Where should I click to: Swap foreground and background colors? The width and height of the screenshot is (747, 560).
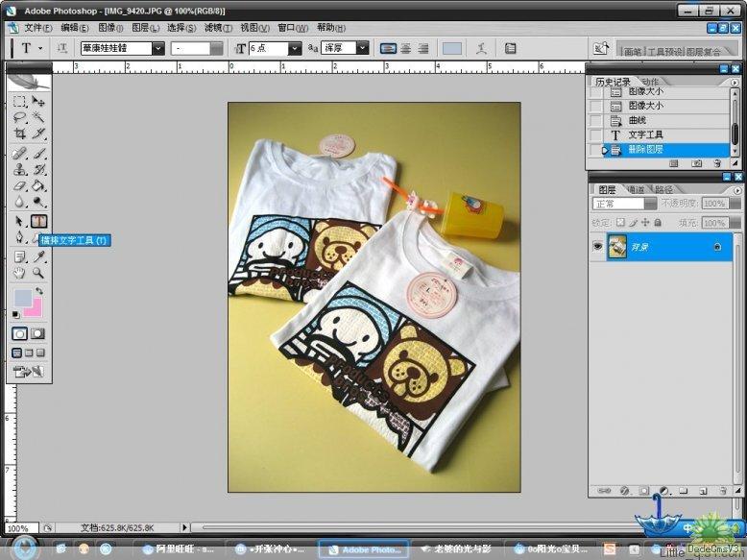coord(39,290)
